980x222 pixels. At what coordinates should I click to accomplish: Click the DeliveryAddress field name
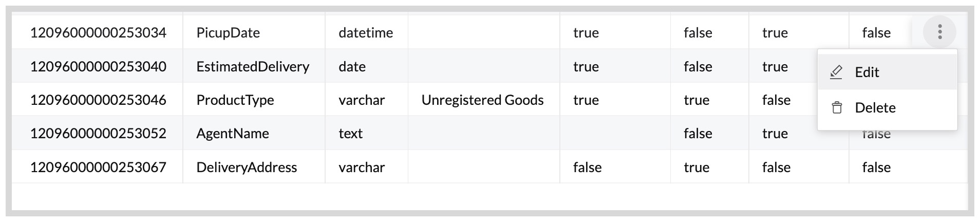click(247, 167)
